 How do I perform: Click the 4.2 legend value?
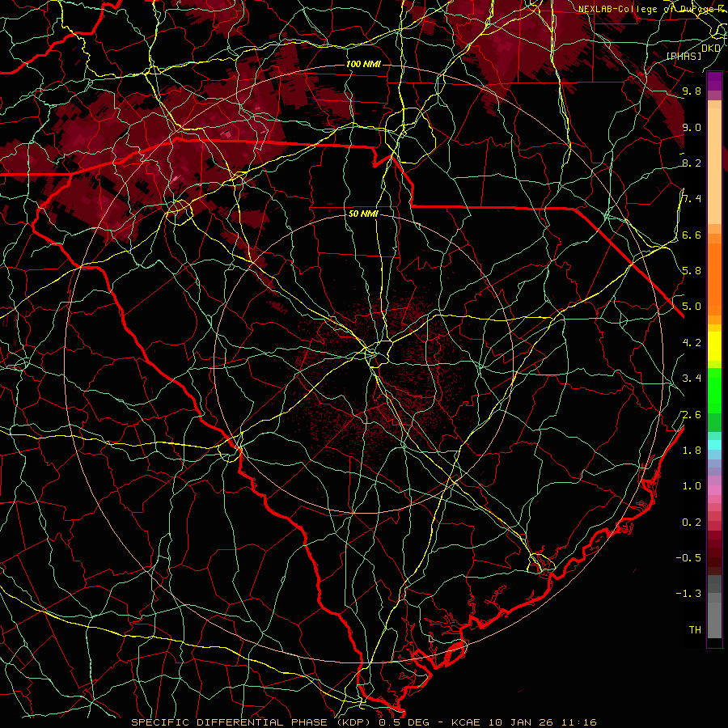tap(692, 343)
